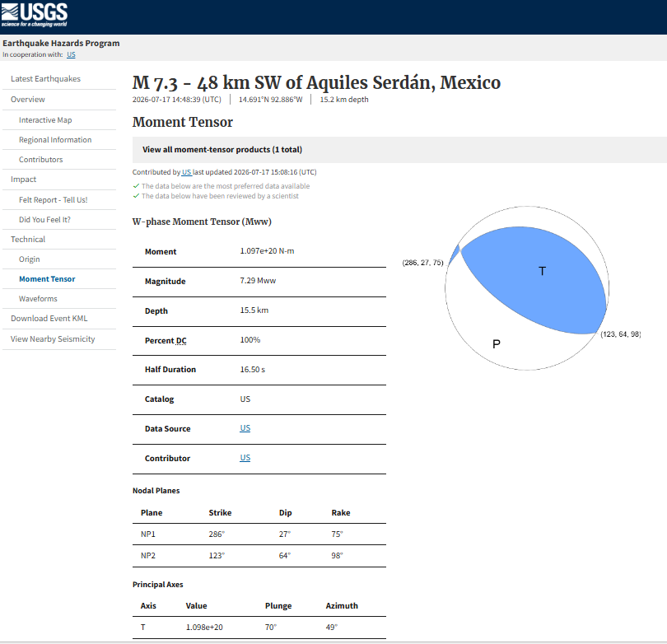
Task: Open the Data Source US link
Action: [245, 428]
